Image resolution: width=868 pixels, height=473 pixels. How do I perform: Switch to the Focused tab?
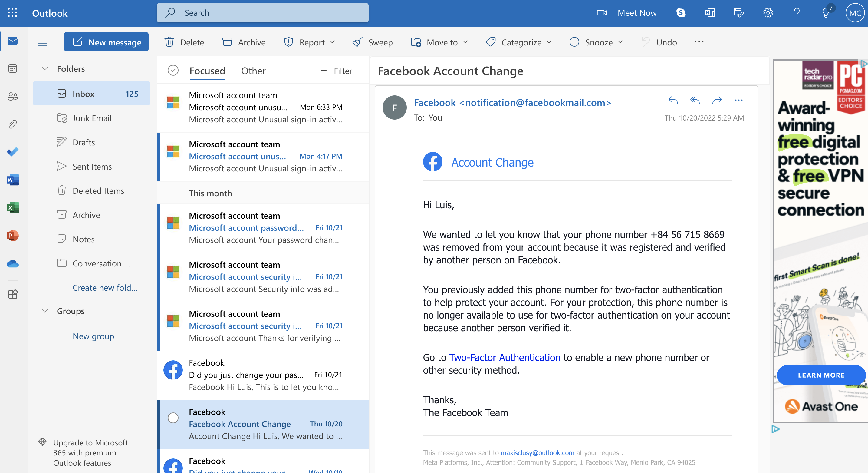click(207, 71)
